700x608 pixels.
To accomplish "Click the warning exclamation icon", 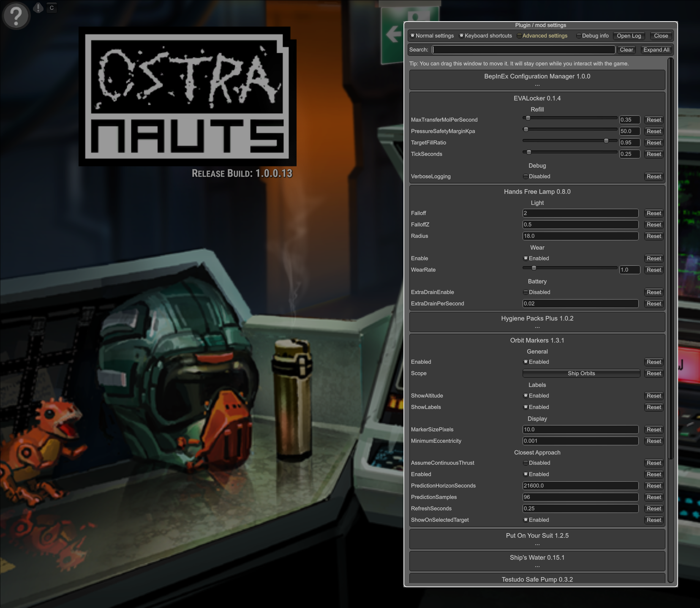I will (x=38, y=8).
